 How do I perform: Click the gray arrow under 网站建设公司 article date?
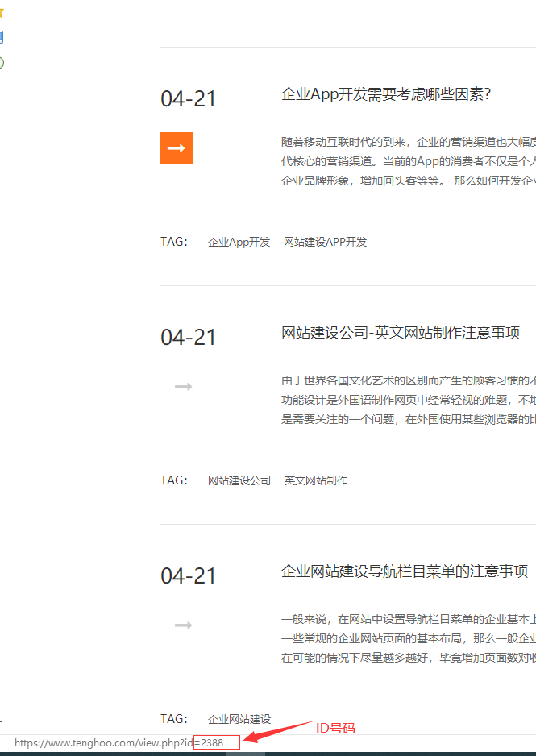183,387
